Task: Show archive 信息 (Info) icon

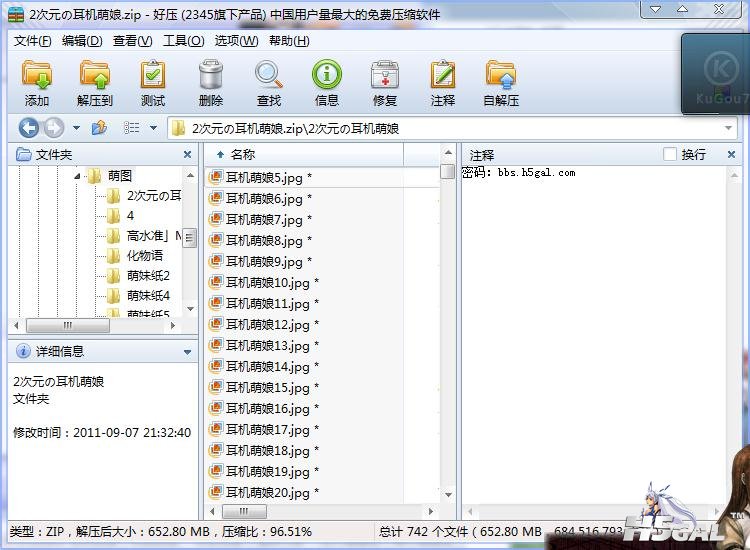Action: pyautogui.click(x=327, y=80)
